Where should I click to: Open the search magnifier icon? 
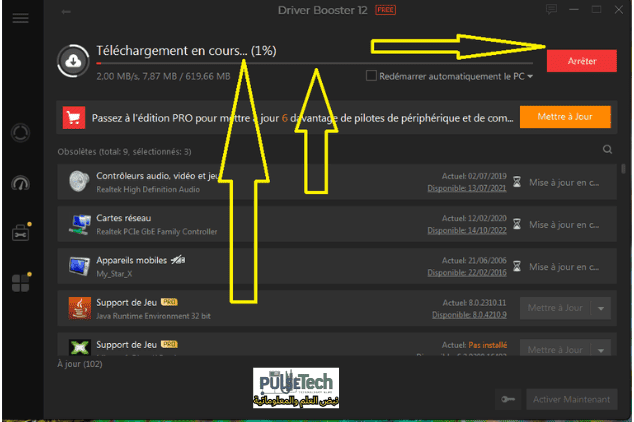(x=607, y=149)
